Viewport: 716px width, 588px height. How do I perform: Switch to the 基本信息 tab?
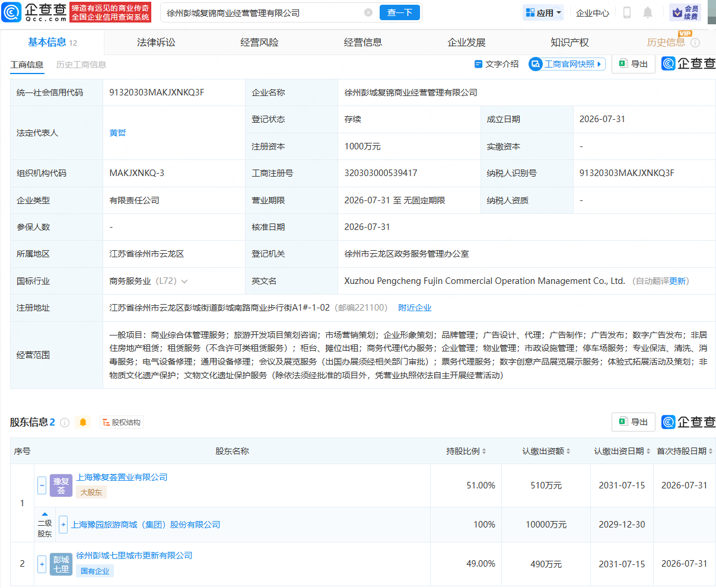point(52,42)
